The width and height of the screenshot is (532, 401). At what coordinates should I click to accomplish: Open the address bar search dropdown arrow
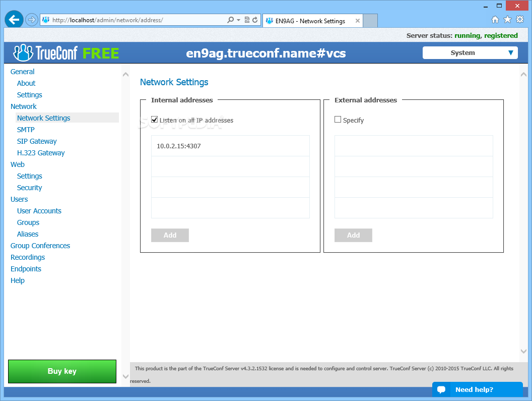pyautogui.click(x=238, y=20)
